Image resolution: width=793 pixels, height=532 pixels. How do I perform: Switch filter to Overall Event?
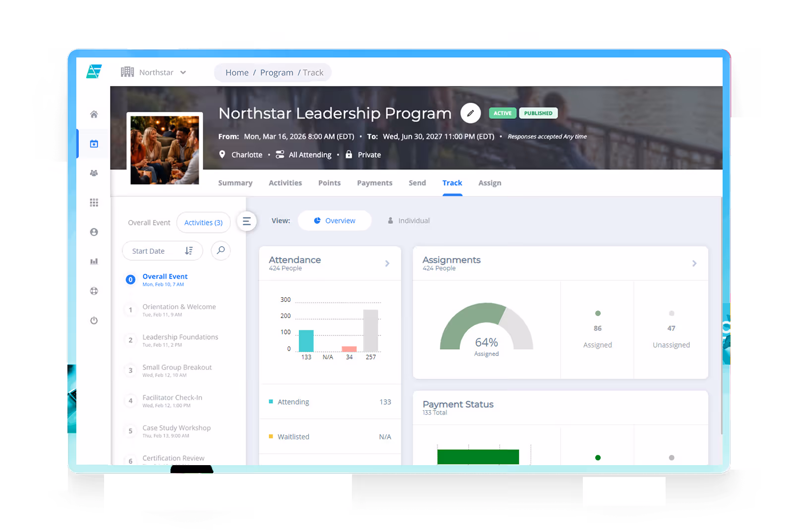[x=149, y=222]
